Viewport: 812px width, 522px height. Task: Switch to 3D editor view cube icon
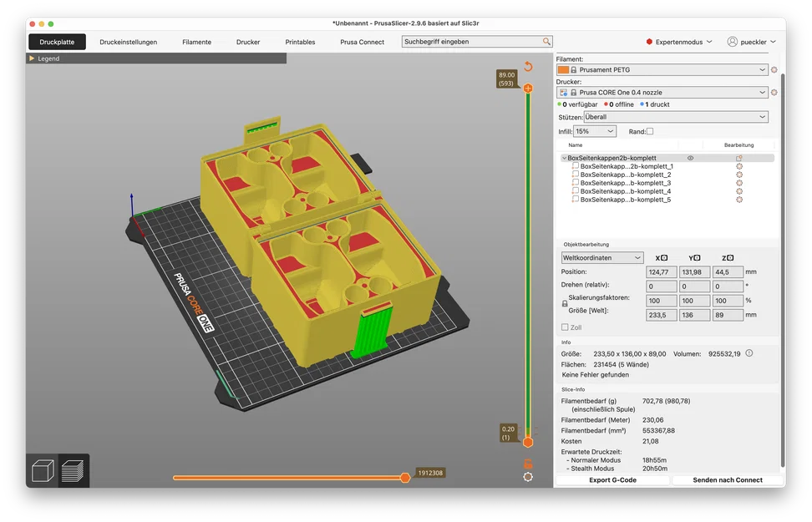(43, 470)
